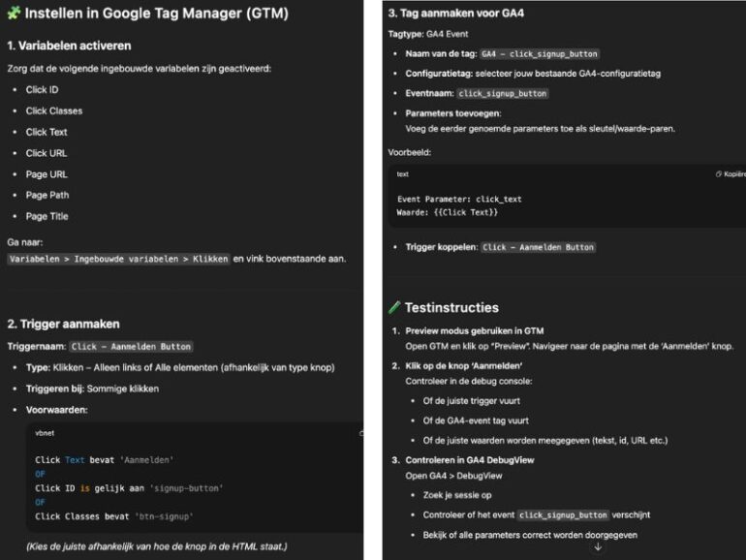Click 'Controleren in GA4 DebugView' step
746x560 pixels.
point(470,460)
